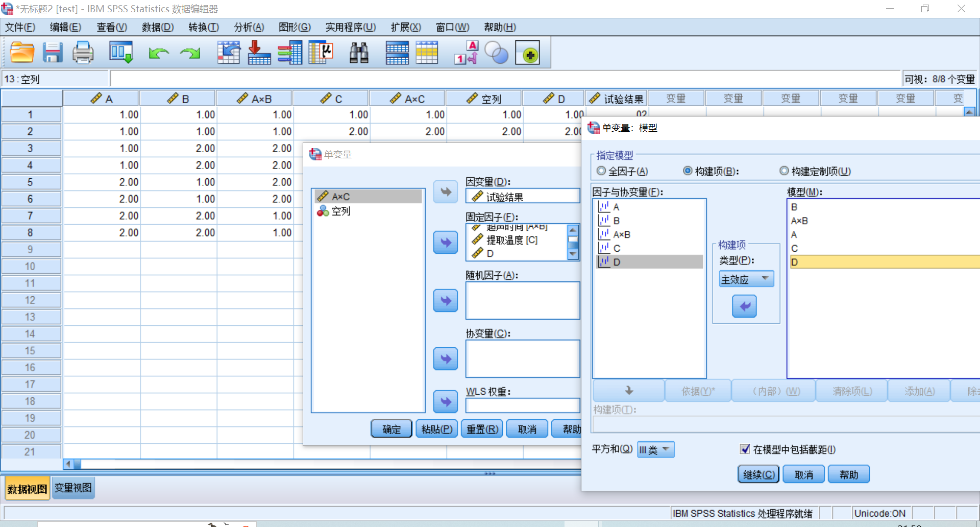Click the 确定 button in 单变量 dialog
Image resolution: width=980 pixels, height=527 pixels.
[x=391, y=429]
